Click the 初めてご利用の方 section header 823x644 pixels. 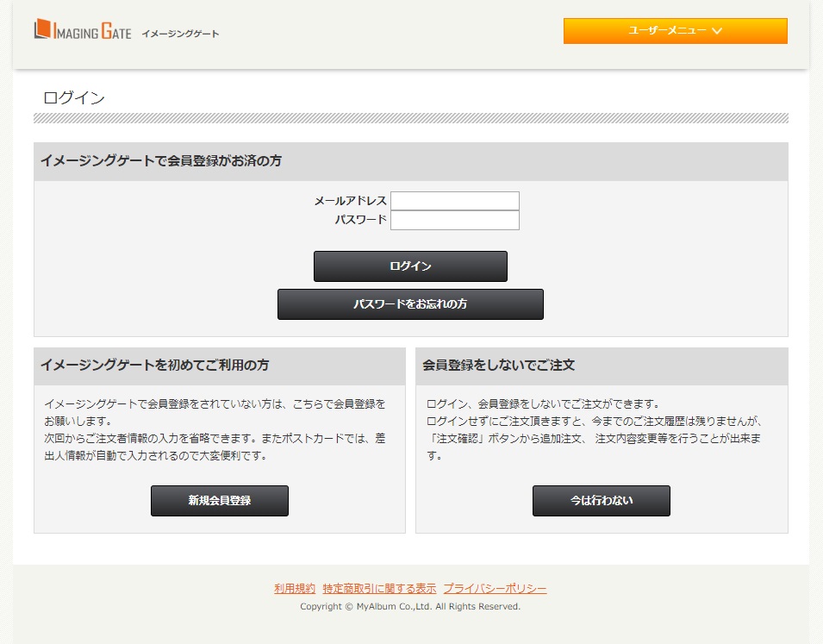click(155, 366)
